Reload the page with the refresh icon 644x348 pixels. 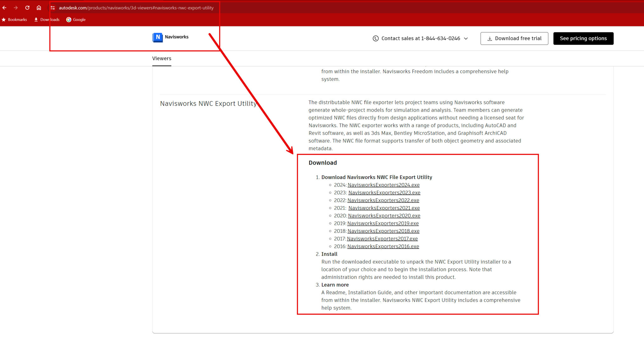(x=27, y=8)
